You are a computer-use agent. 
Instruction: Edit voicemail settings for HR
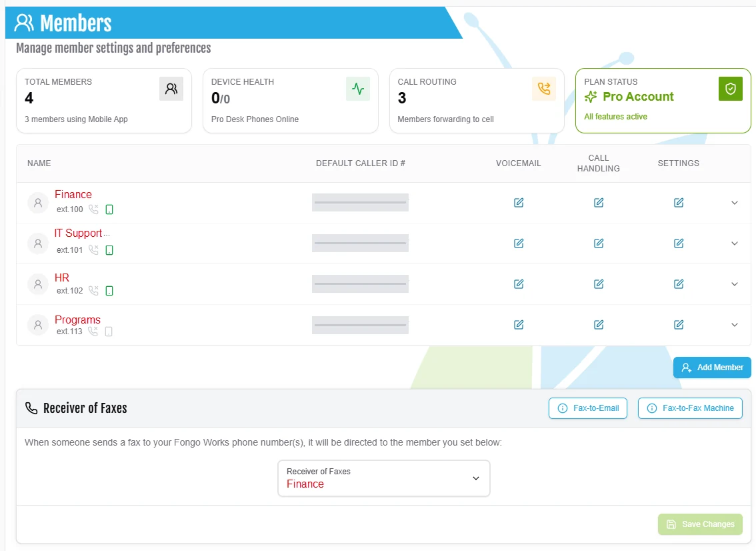click(x=519, y=284)
